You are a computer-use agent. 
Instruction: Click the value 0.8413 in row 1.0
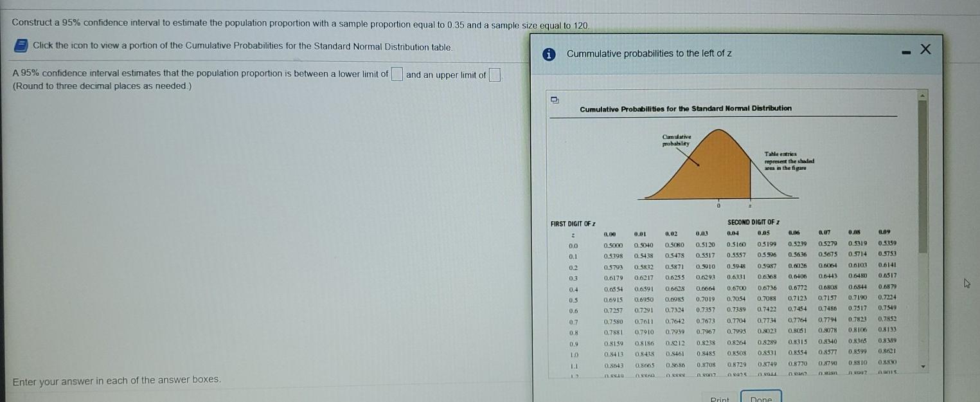[614, 354]
